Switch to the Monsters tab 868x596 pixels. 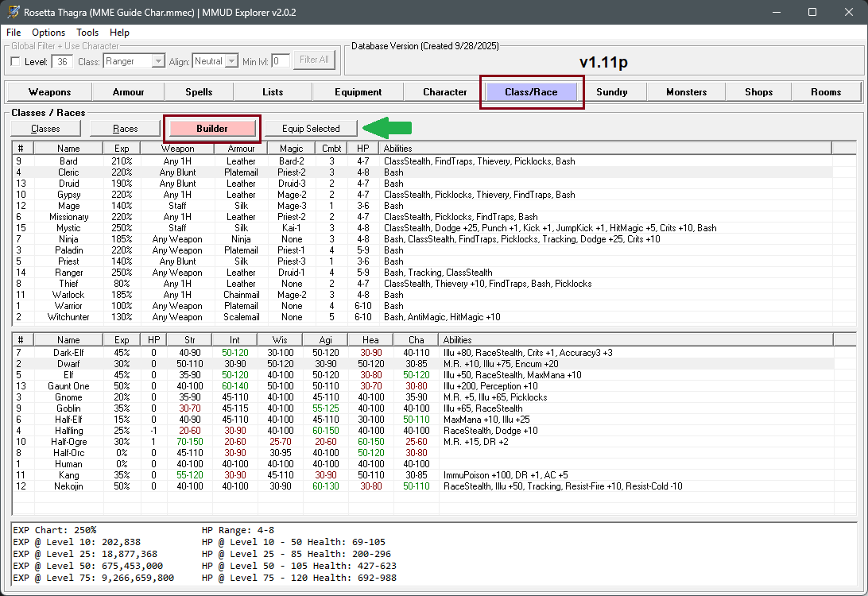[686, 92]
